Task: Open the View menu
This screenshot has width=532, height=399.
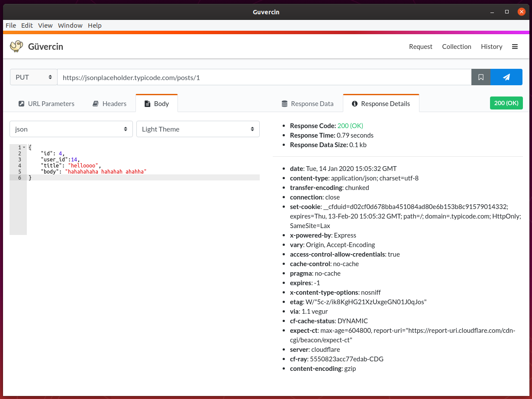Action: point(45,26)
